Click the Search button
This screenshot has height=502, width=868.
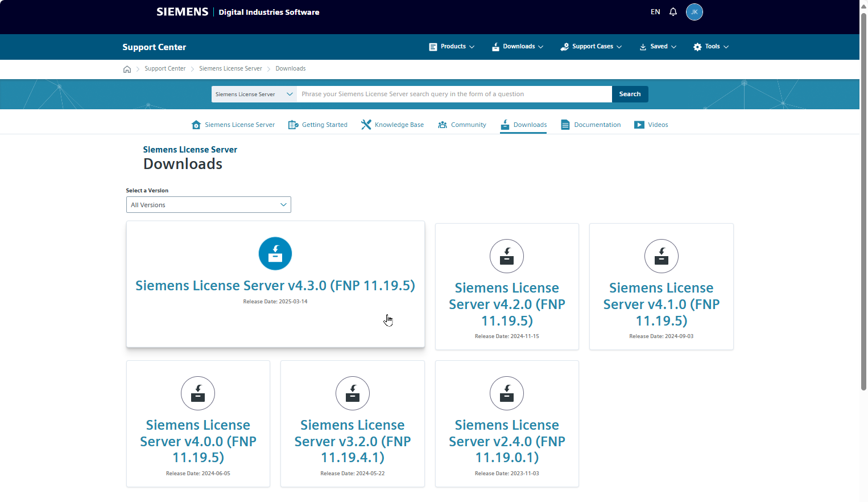630,94
